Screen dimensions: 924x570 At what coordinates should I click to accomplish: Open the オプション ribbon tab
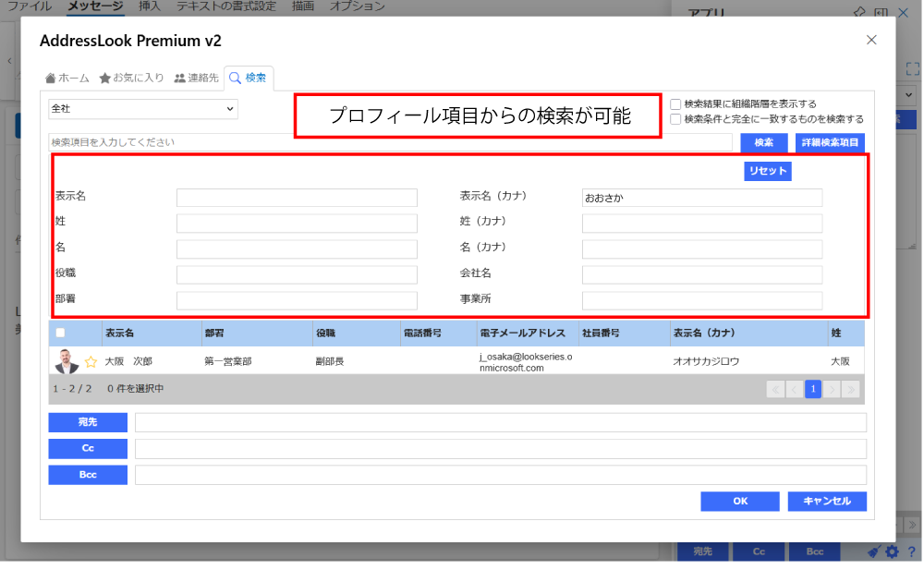(357, 6)
